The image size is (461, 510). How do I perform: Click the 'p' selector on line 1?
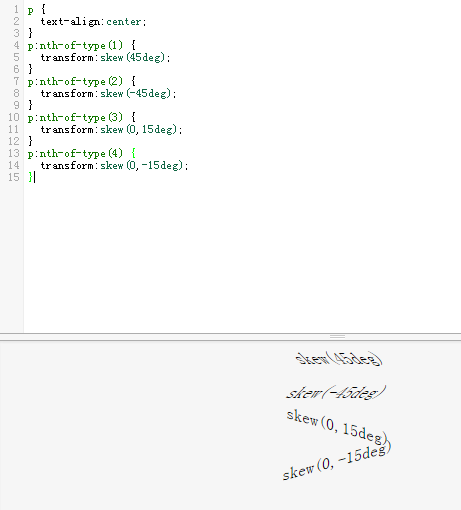click(31, 10)
